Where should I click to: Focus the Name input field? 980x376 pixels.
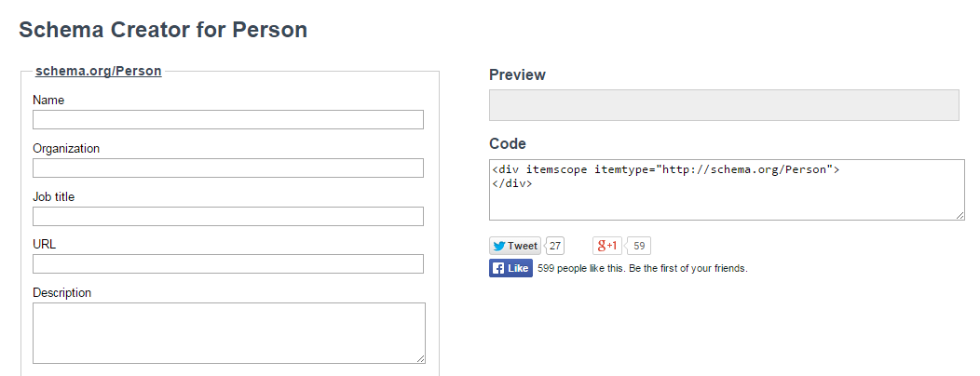(x=228, y=119)
